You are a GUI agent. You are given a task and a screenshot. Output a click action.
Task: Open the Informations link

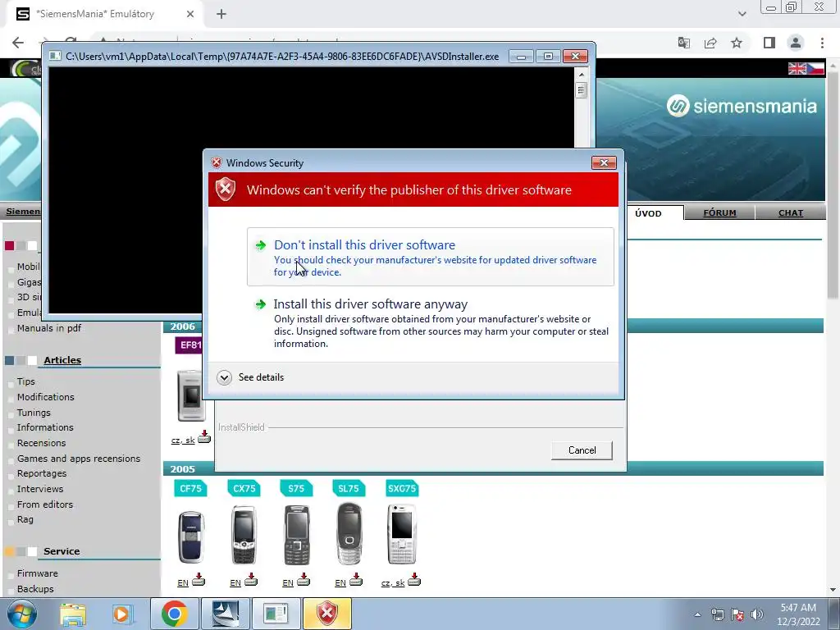point(45,427)
